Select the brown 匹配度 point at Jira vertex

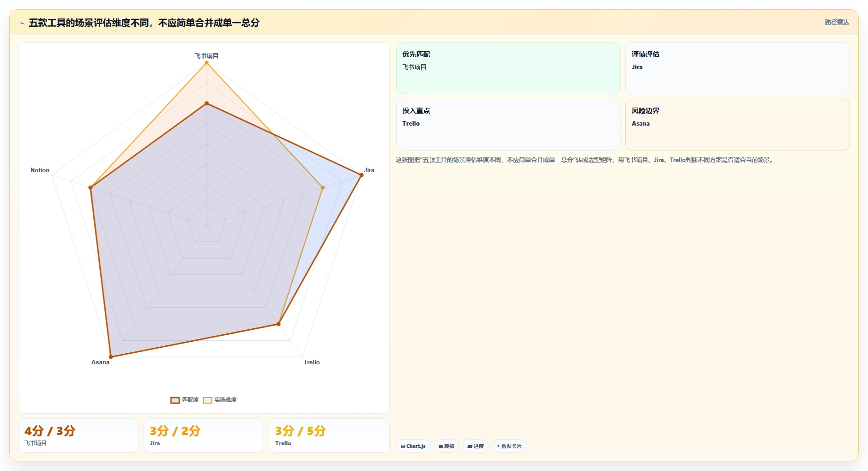[361, 175]
